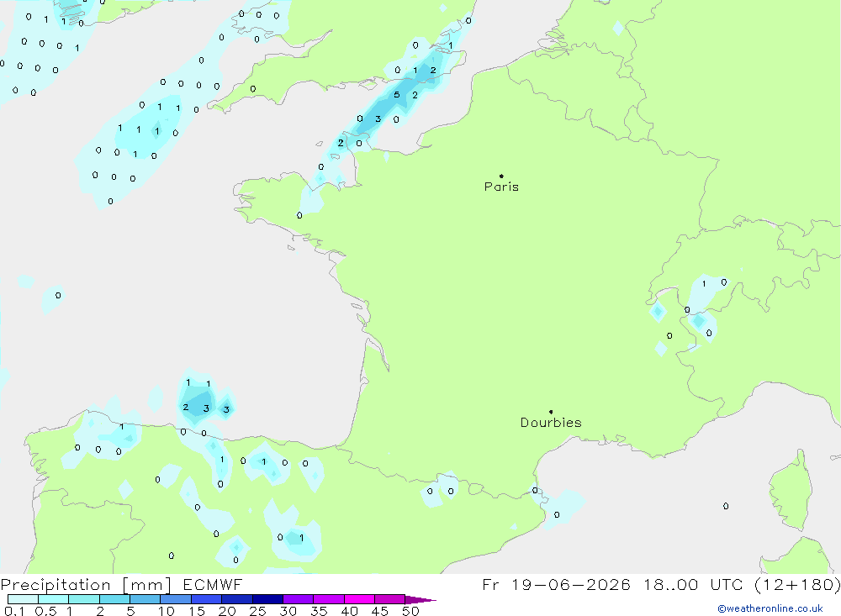The height and width of the screenshot is (616, 841).
Task: Click the 30 mm purple legend swatch
Action: 298,599
